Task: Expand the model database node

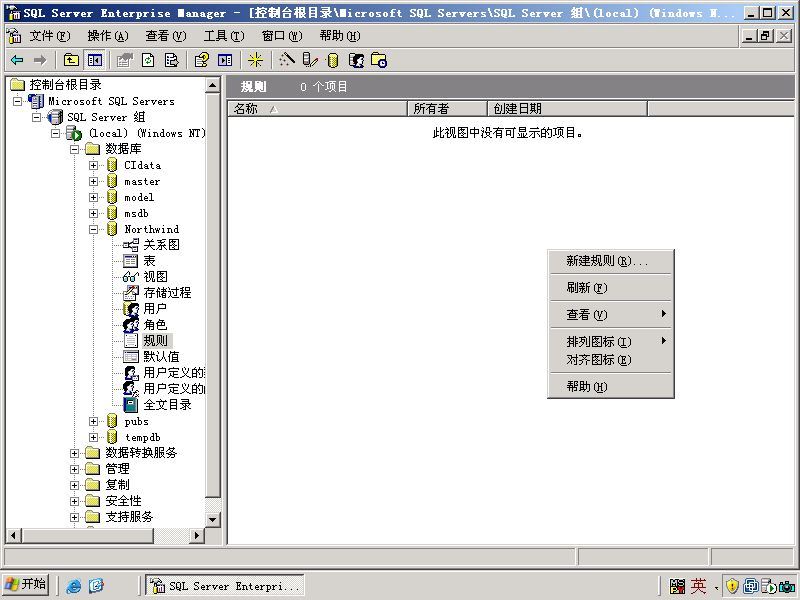Action: [x=93, y=197]
